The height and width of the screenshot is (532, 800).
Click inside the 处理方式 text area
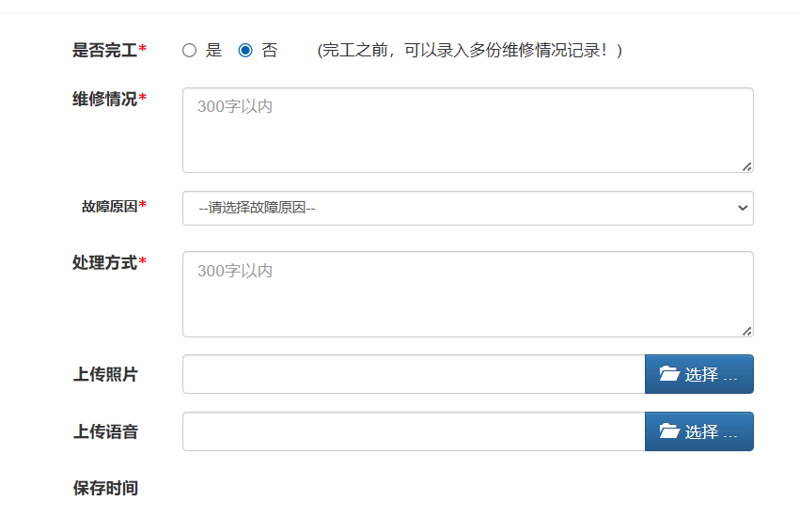click(x=468, y=294)
